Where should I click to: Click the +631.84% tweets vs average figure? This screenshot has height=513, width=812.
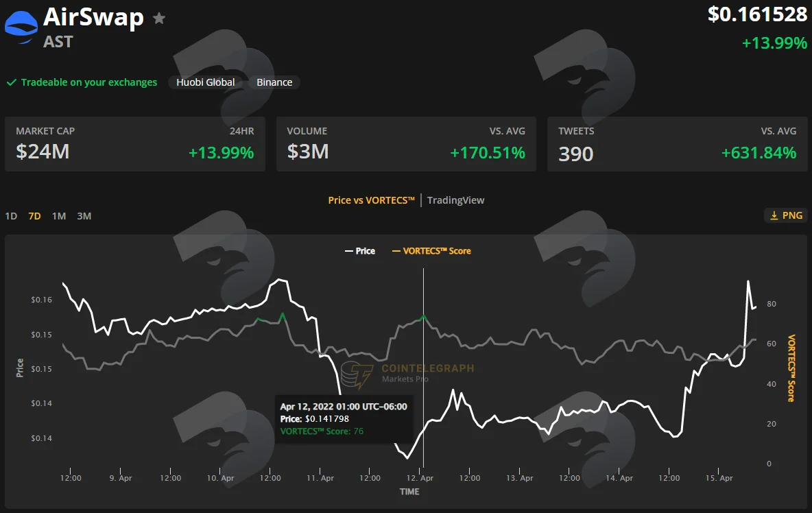point(759,153)
